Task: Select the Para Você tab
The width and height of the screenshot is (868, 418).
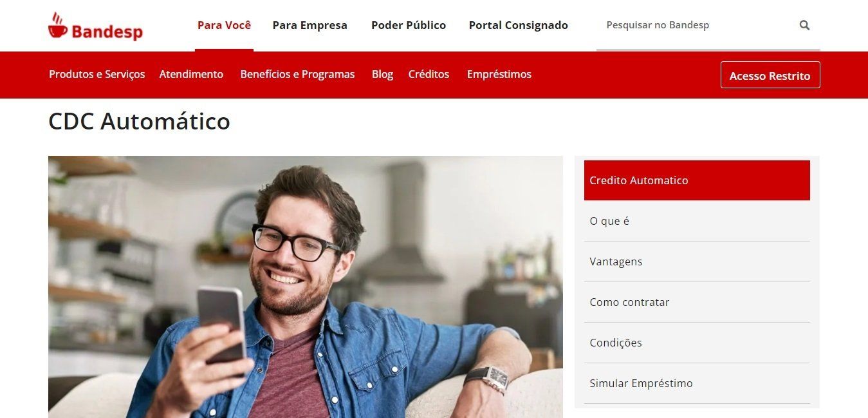Action: tap(224, 25)
